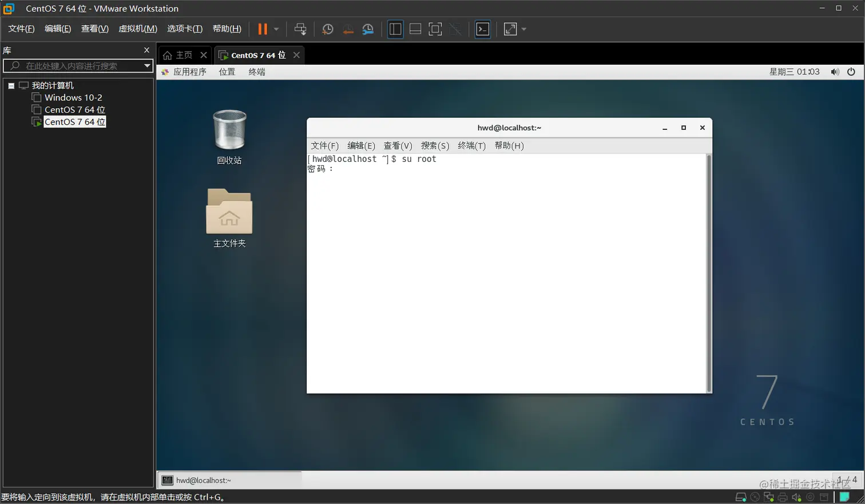Open the terminal 编辑(E) menu

pyautogui.click(x=361, y=146)
